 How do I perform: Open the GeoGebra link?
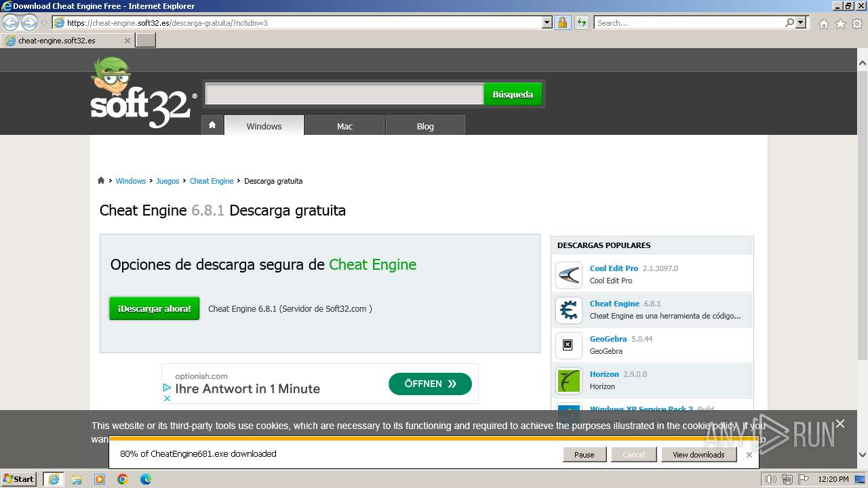click(608, 339)
